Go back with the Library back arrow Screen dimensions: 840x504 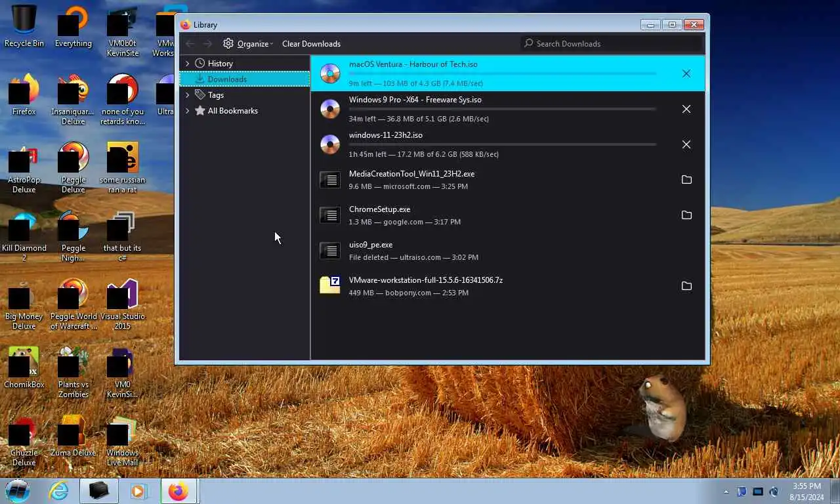click(x=190, y=44)
